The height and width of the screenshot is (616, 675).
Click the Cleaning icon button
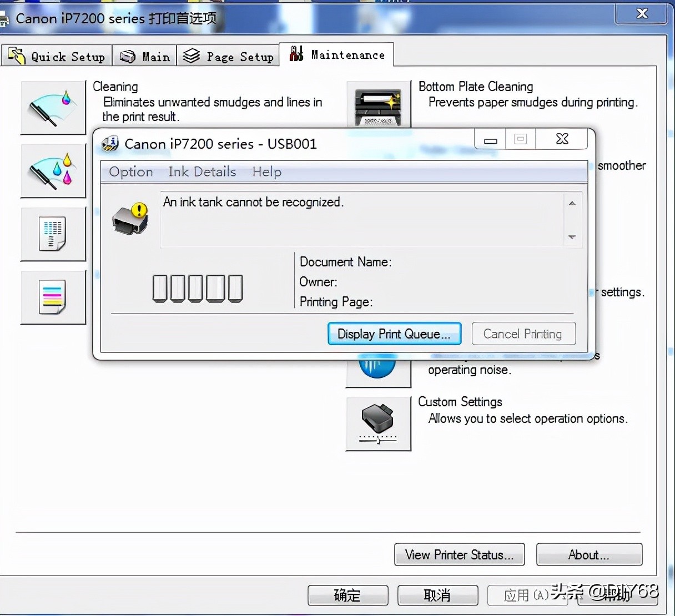53,108
